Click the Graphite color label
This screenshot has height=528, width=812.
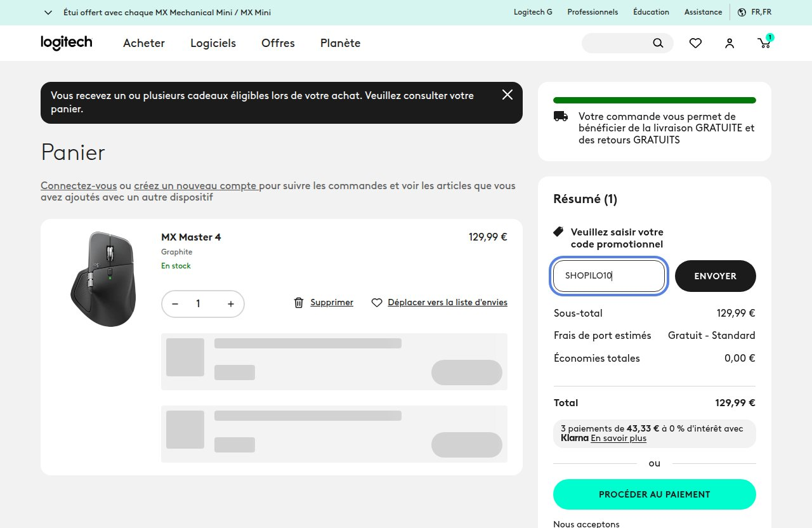(176, 252)
